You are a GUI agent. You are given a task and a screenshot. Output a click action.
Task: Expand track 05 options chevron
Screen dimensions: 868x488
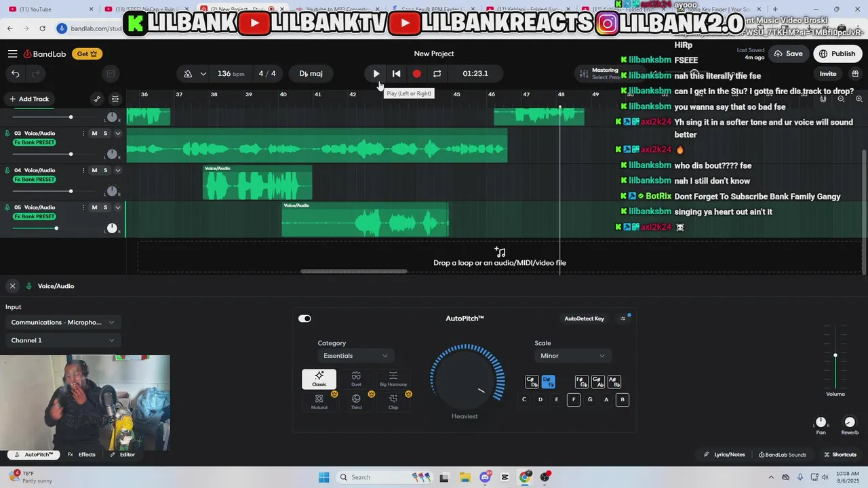click(x=117, y=207)
